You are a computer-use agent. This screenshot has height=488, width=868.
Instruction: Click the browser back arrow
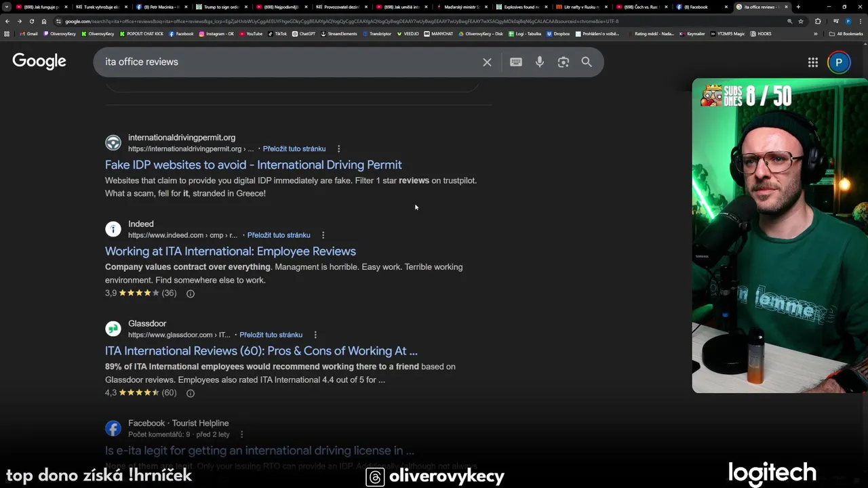(x=7, y=21)
